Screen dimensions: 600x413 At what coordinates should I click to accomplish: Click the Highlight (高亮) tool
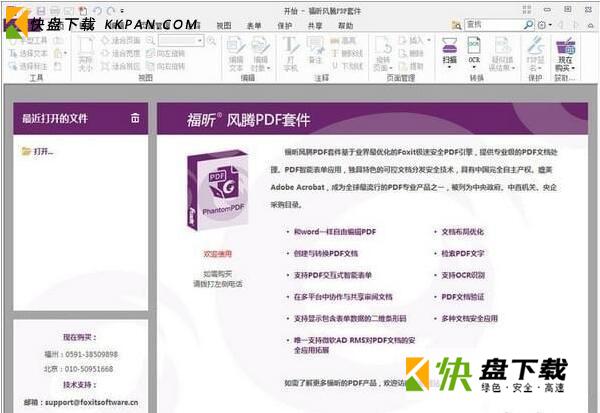pyautogui.click(x=343, y=40)
